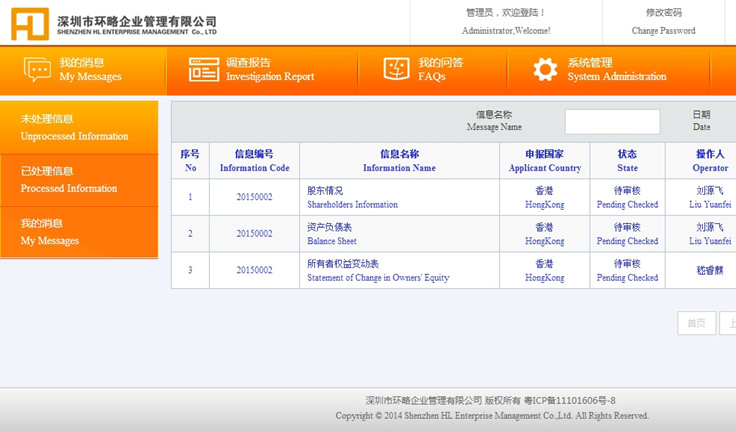Click the HL company logo icon
This screenshot has height=432, width=736.
pos(30,23)
